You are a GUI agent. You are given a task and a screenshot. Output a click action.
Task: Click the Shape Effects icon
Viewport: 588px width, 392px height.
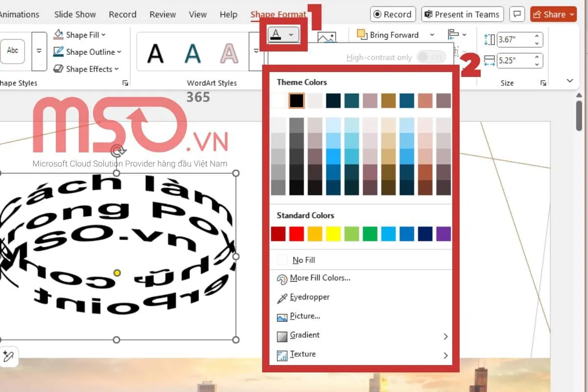click(59, 69)
